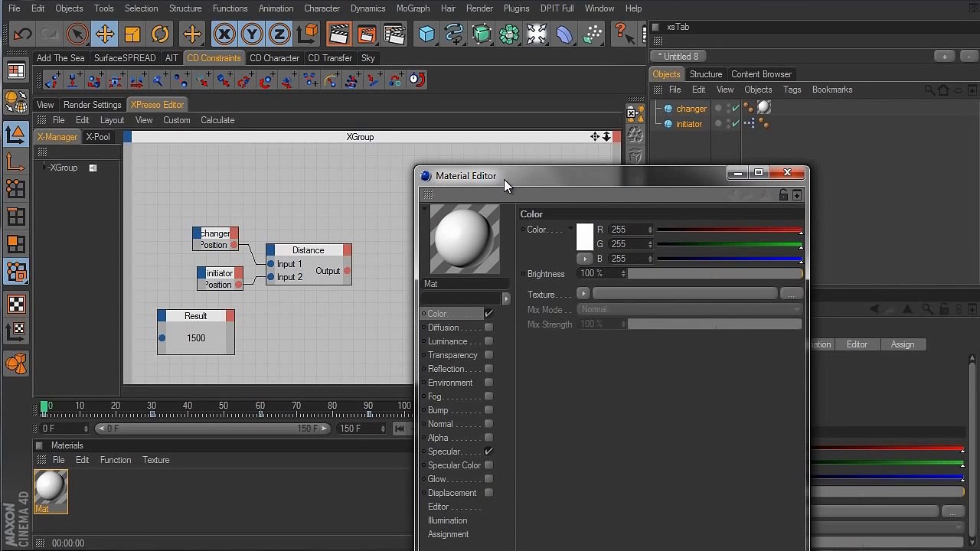The width and height of the screenshot is (980, 551).
Task: Click the Brightness percent stepper
Action: click(623, 273)
